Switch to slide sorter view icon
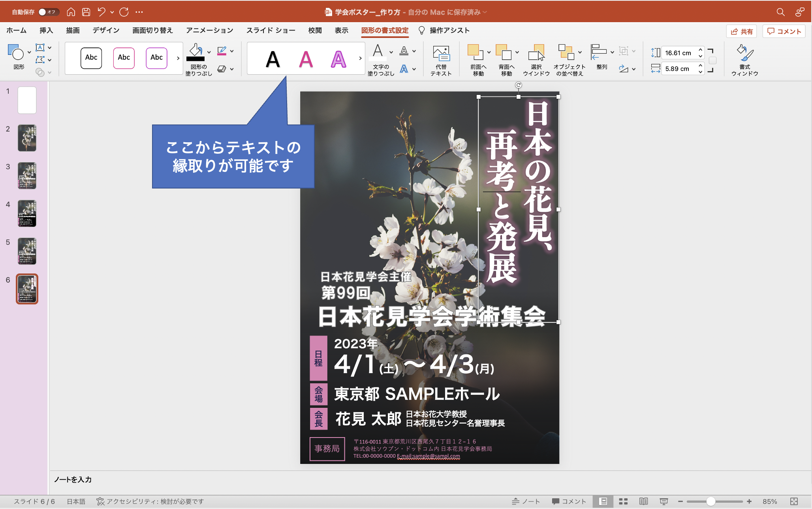Screen dimensions: 812x509 point(623,501)
